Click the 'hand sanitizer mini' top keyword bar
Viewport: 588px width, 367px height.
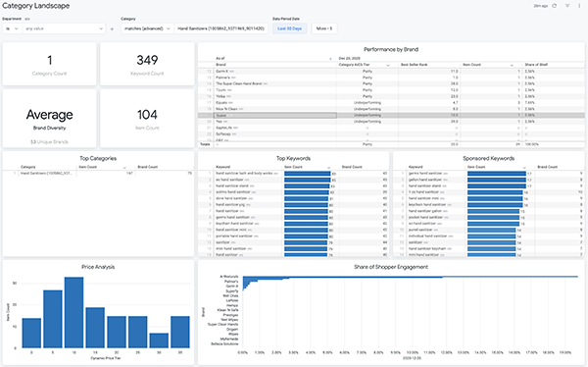click(x=306, y=230)
